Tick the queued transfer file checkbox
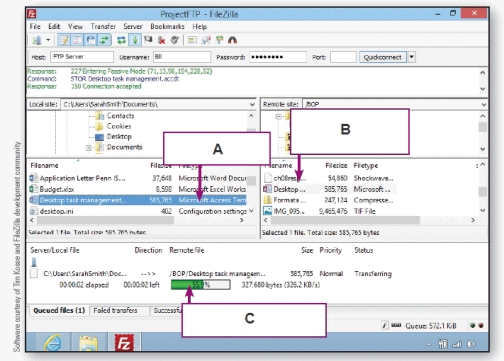 click(34, 274)
